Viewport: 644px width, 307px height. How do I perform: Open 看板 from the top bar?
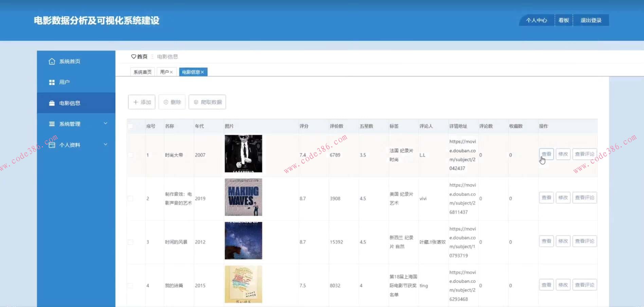[x=563, y=20]
